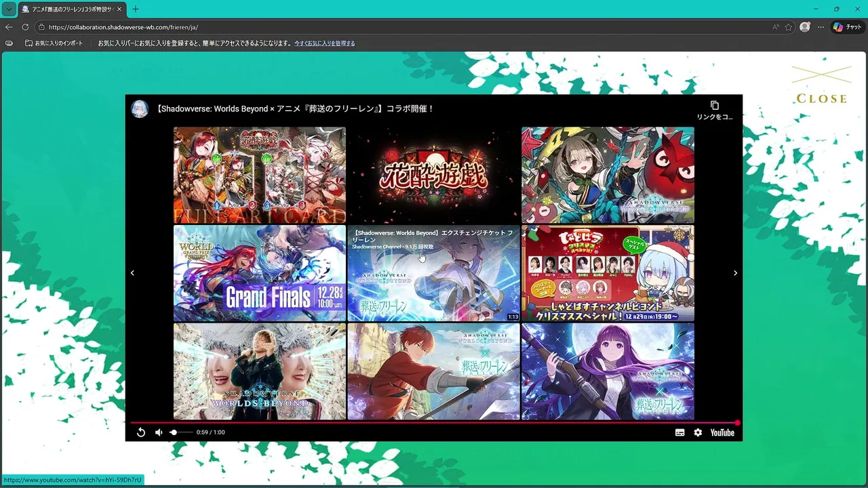
Task: Click 今すぐお気に入りを管理する link
Action: [x=324, y=43]
